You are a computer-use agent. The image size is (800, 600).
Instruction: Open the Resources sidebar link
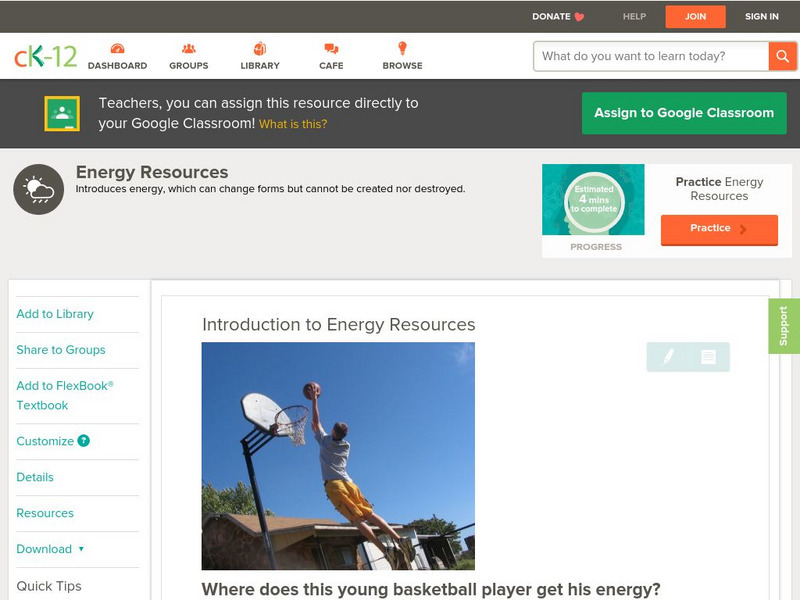click(45, 513)
